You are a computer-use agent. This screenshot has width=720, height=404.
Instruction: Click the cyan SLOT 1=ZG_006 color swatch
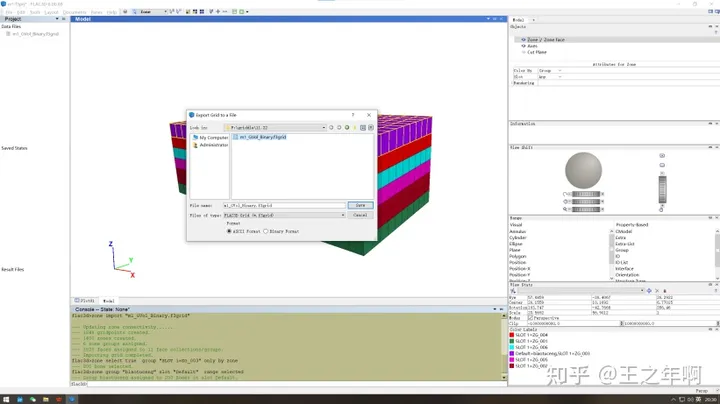point(512,348)
